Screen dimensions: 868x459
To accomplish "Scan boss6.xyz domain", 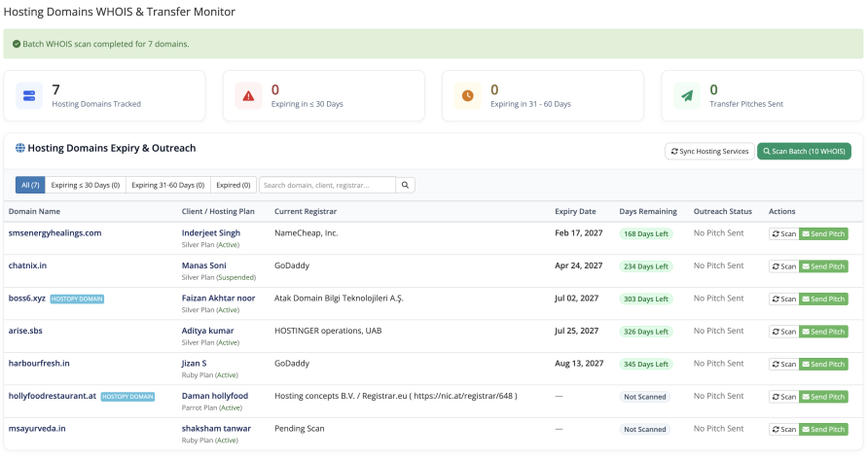I will pos(784,300).
